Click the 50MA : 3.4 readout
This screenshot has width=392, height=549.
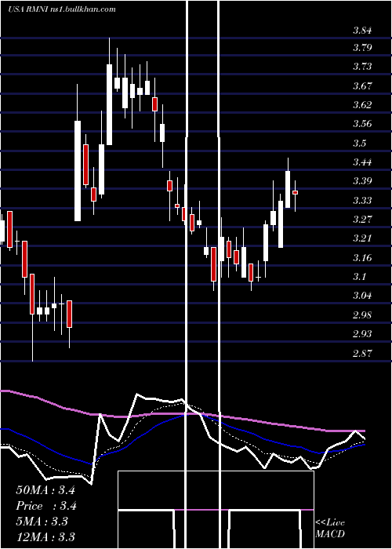[x=45, y=490]
